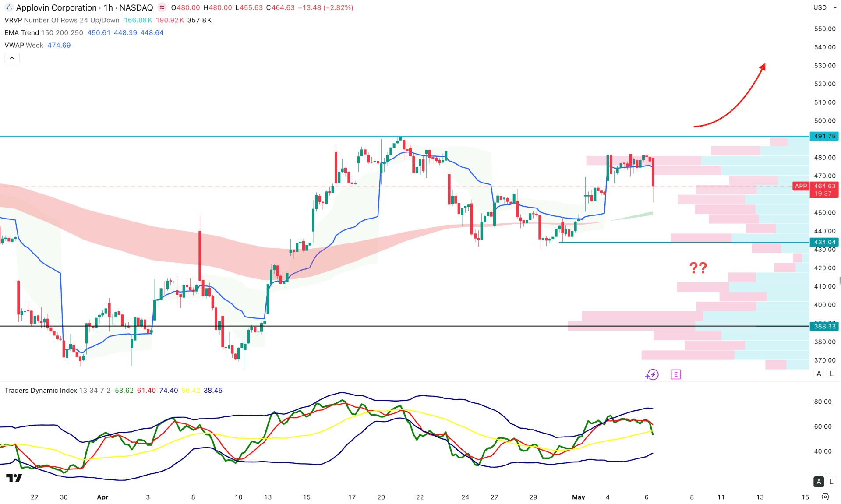
Task: Click the 434.04 price level label
Action: (x=824, y=242)
